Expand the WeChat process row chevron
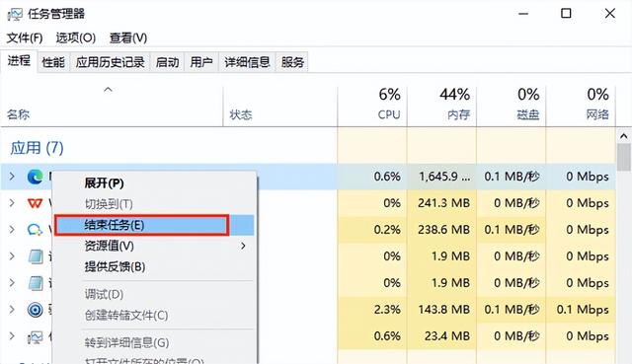Viewport: 632px width, 364px height. click(x=12, y=230)
